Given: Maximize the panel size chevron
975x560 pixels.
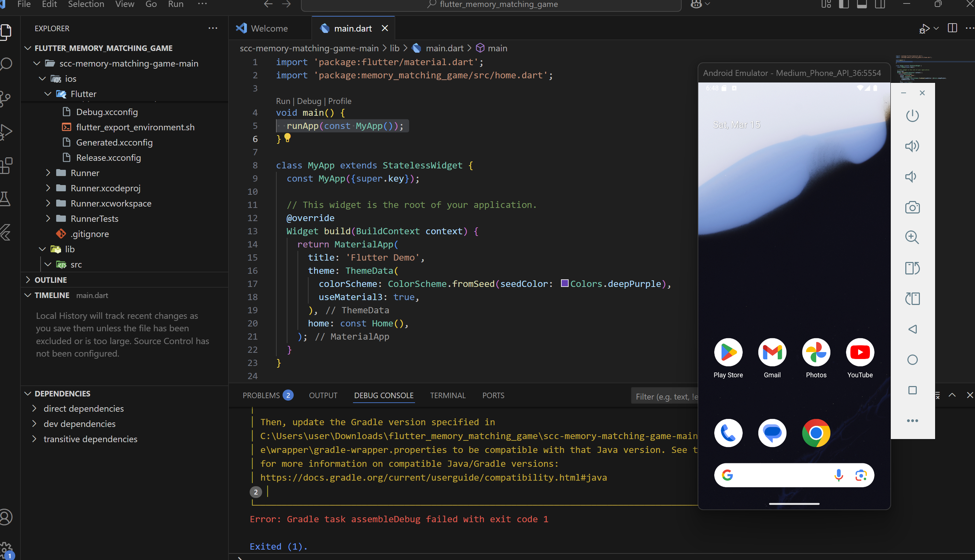Looking at the screenshot, I should [952, 395].
